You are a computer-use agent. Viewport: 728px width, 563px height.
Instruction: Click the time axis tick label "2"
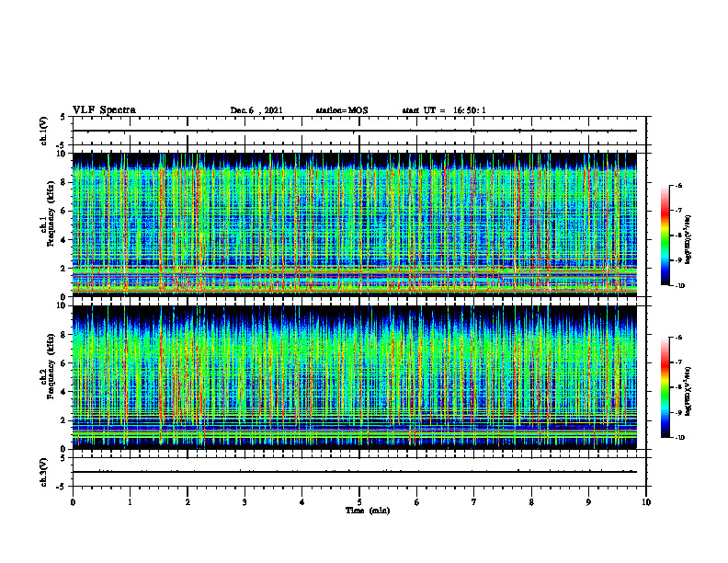[x=188, y=502]
